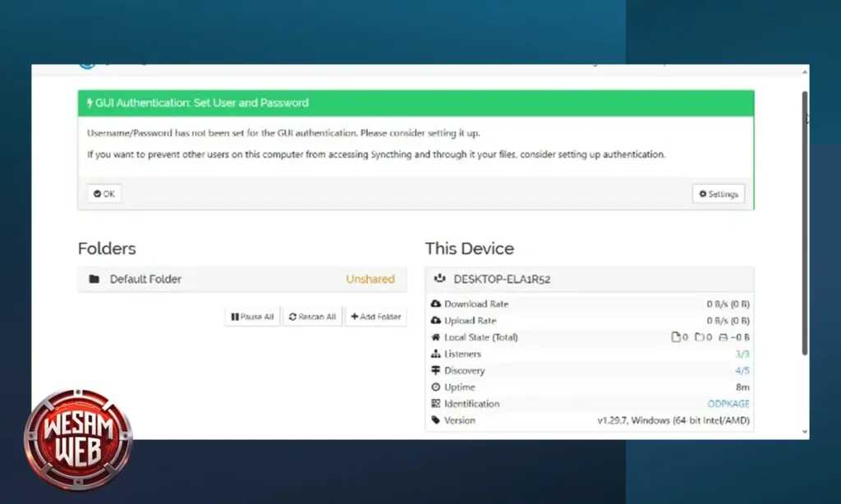The width and height of the screenshot is (841, 504).
Task: Click the Local State home icon
Action: click(x=436, y=337)
